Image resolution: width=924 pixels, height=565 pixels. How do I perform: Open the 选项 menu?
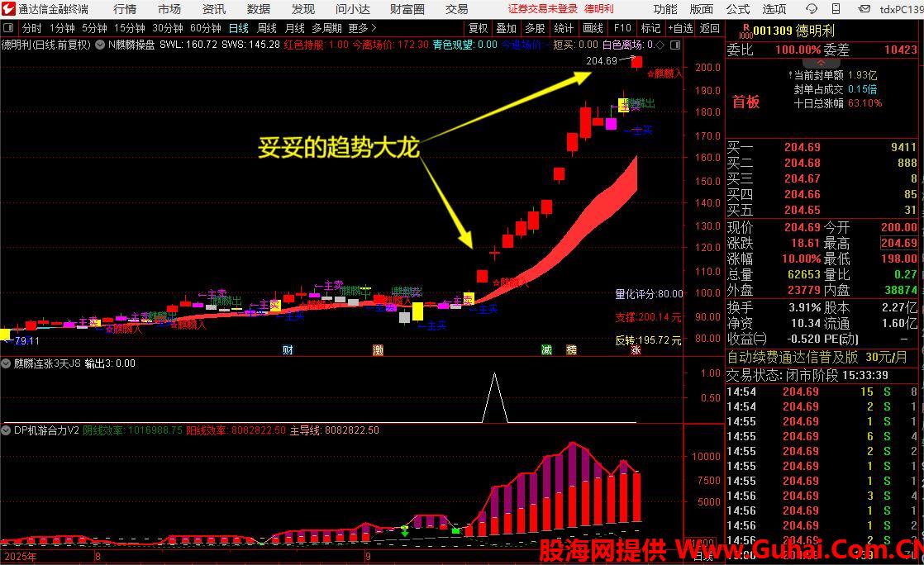pos(774,9)
